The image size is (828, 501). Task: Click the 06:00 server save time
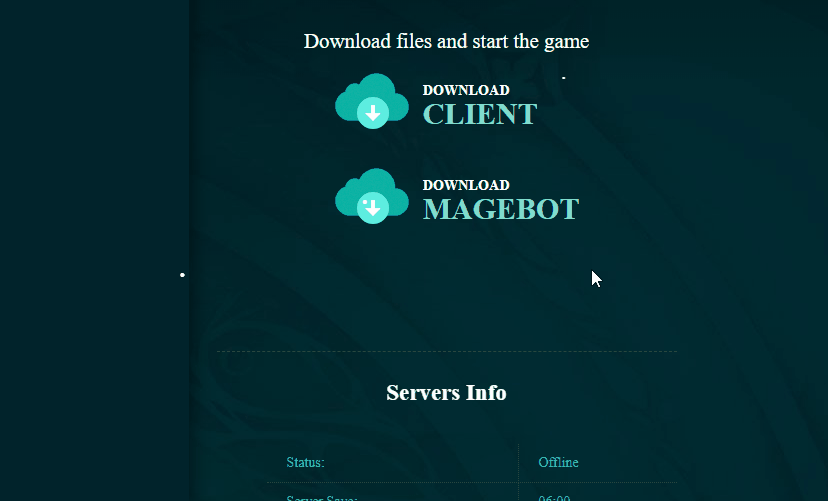point(554,496)
